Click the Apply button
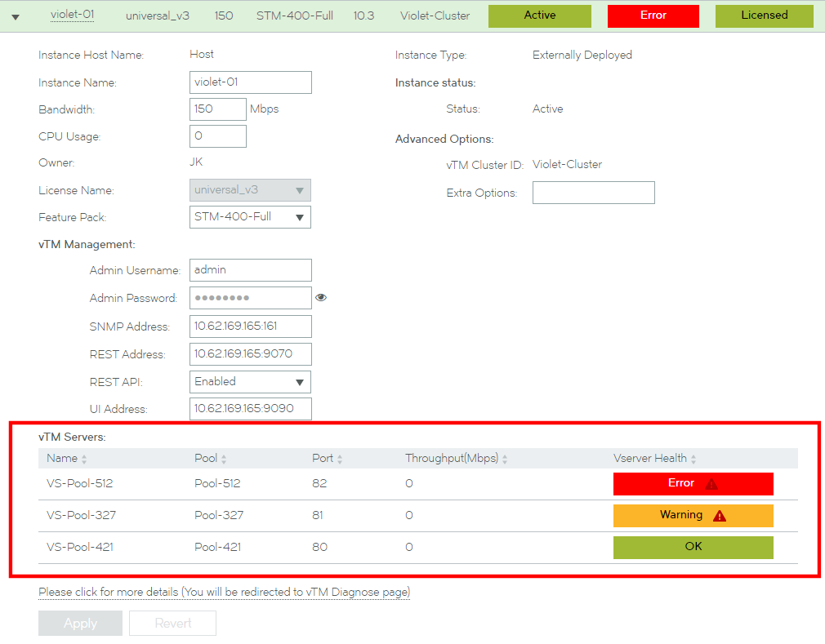Viewport: 825px width, 644px height. 80,624
